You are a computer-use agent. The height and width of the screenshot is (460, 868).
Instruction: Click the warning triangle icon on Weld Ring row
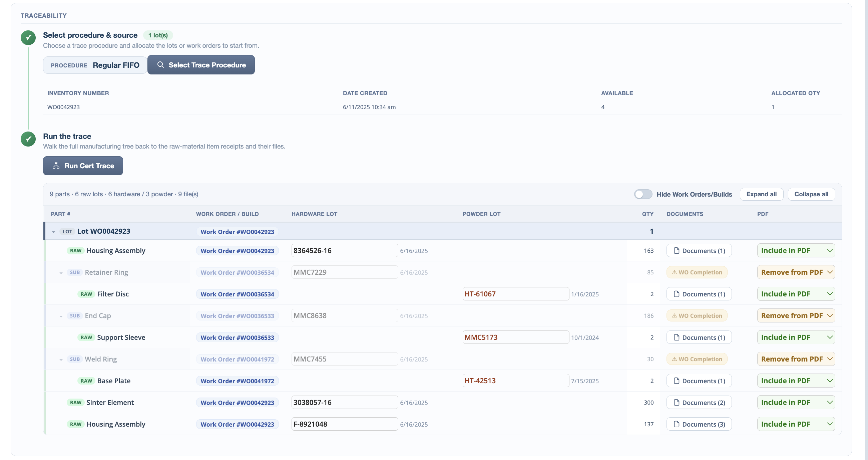[674, 359]
